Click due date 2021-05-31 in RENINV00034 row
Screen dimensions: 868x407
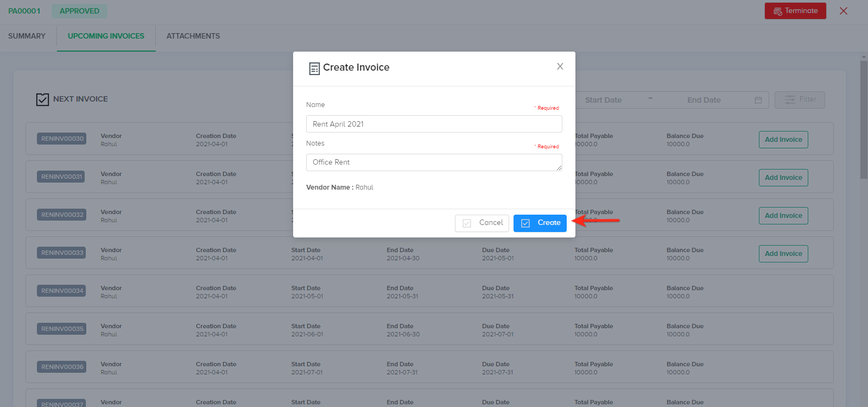click(498, 296)
